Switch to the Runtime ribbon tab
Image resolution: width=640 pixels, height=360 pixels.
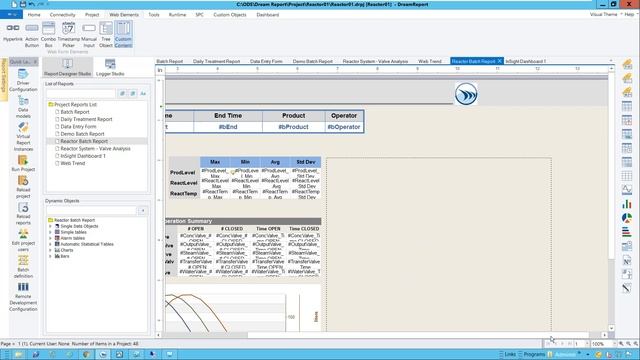click(x=177, y=15)
